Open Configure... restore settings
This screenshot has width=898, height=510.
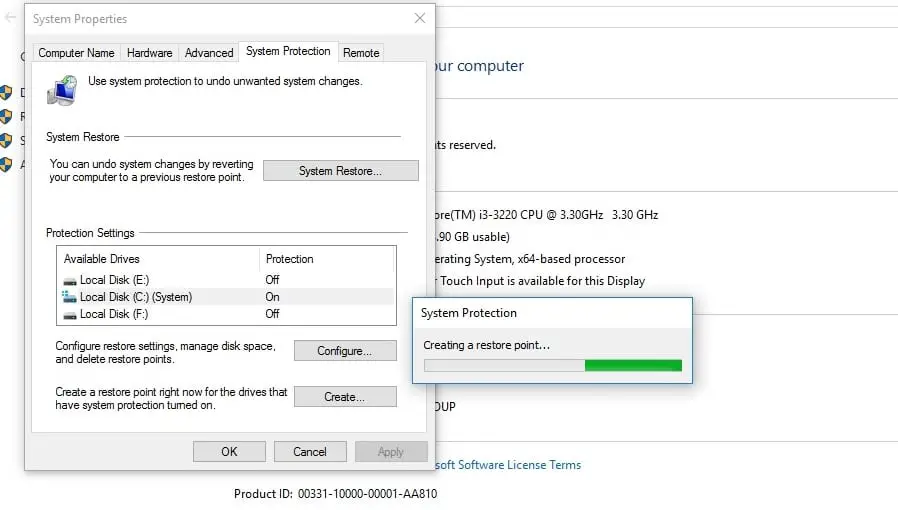click(345, 351)
